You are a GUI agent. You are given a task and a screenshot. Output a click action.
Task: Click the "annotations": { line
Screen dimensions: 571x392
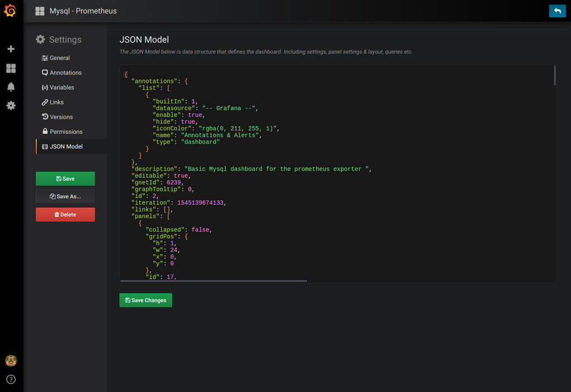(159, 81)
